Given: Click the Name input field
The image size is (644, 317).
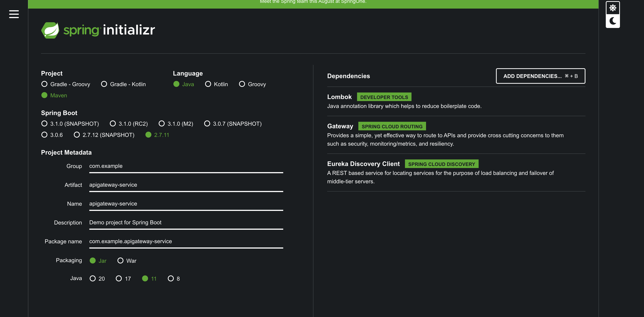Looking at the screenshot, I should pyautogui.click(x=186, y=204).
